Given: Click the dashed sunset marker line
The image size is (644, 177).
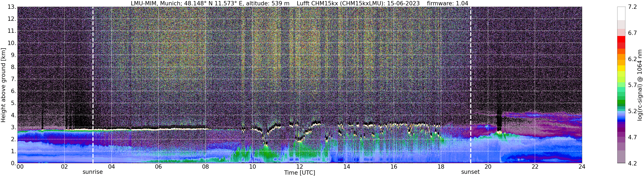Looking at the screenshot, I should click(471, 85).
